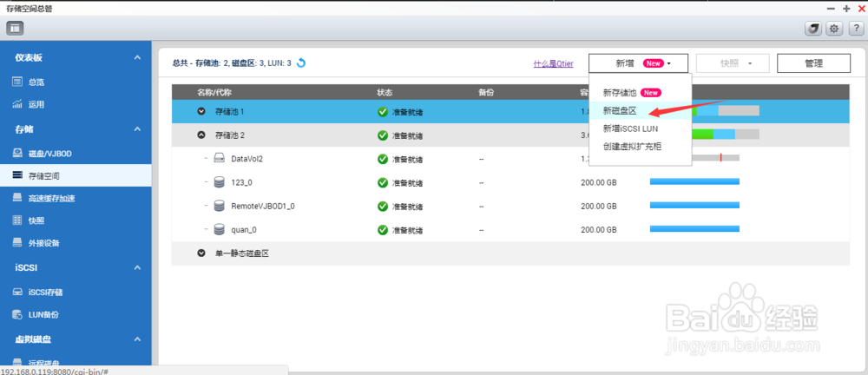Click green status check of quan_0
The width and height of the screenshot is (868, 375).
pyautogui.click(x=382, y=229)
